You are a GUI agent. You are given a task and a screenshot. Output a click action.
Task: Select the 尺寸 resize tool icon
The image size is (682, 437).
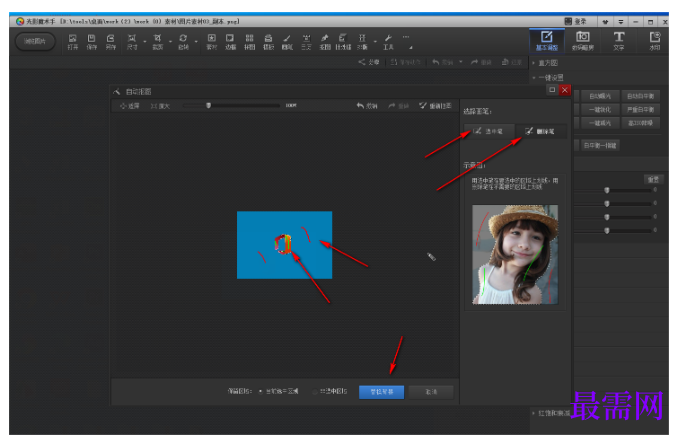(x=132, y=42)
